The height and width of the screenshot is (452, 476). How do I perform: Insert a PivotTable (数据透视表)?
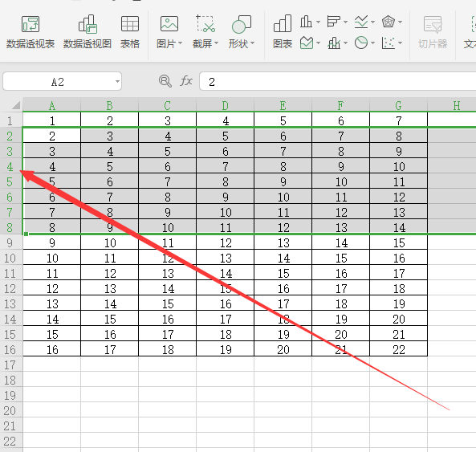[x=31, y=32]
